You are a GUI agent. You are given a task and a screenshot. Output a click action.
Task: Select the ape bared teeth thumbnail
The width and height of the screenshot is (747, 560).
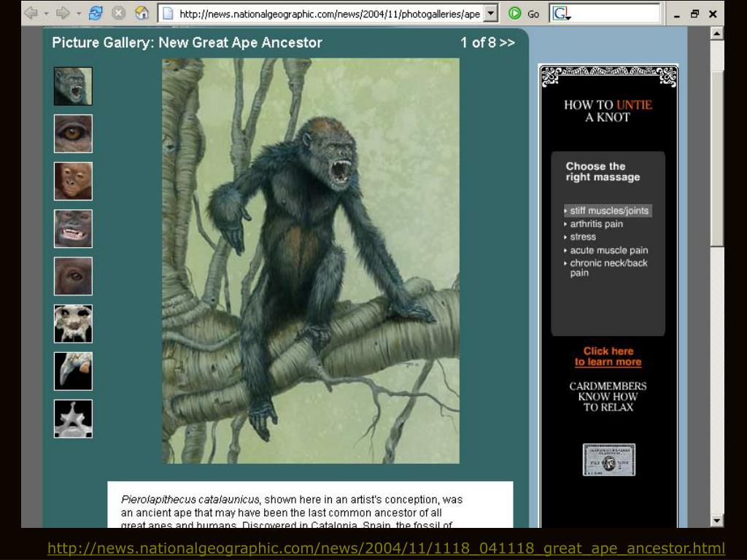[73, 228]
